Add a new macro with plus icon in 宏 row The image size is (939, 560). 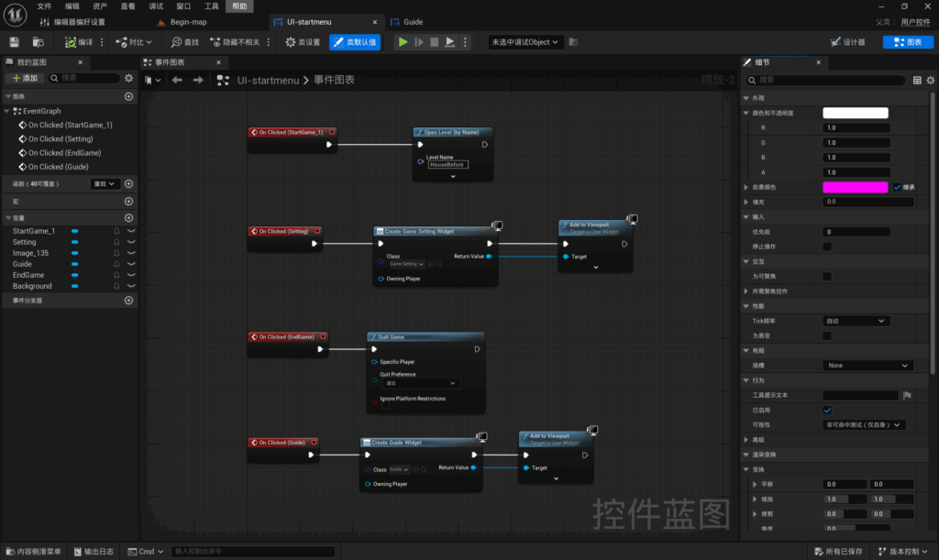[x=128, y=201]
